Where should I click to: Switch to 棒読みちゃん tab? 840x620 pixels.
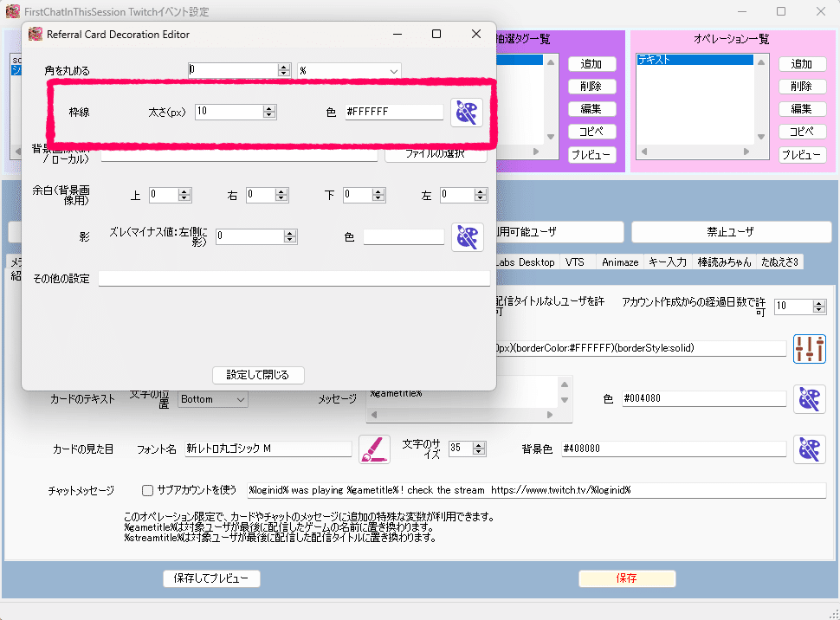coord(724,262)
